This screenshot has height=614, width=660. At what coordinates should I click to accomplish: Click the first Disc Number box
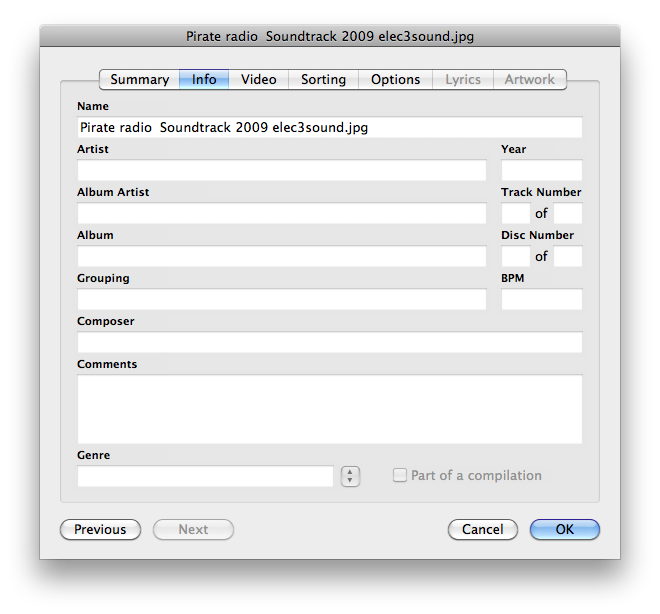[516, 256]
